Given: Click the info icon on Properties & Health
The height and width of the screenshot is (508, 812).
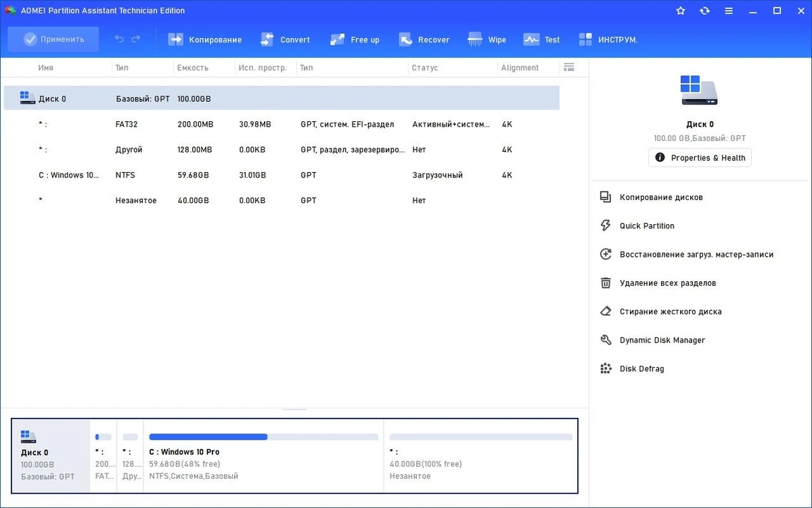Looking at the screenshot, I should point(660,158).
